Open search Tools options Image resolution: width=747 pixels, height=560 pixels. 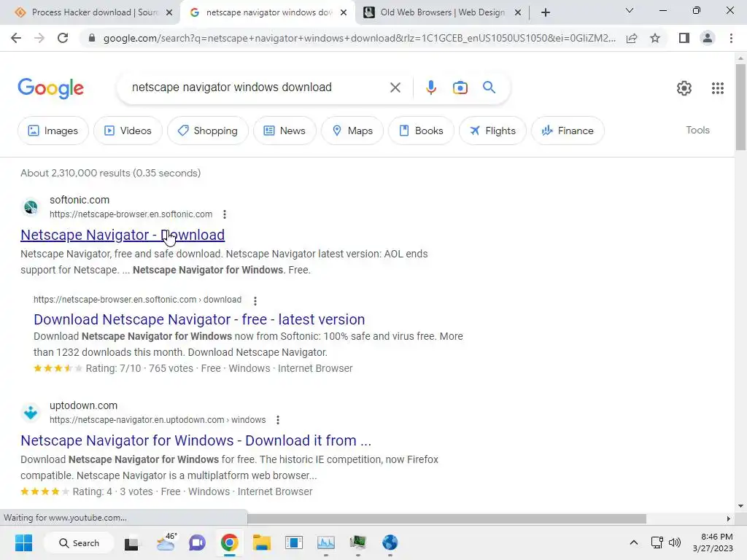(697, 130)
